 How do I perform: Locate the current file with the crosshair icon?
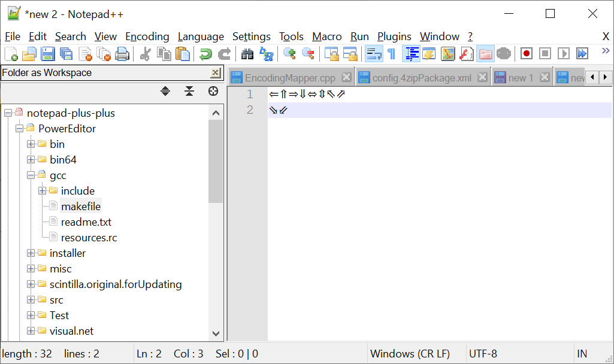coord(213,91)
